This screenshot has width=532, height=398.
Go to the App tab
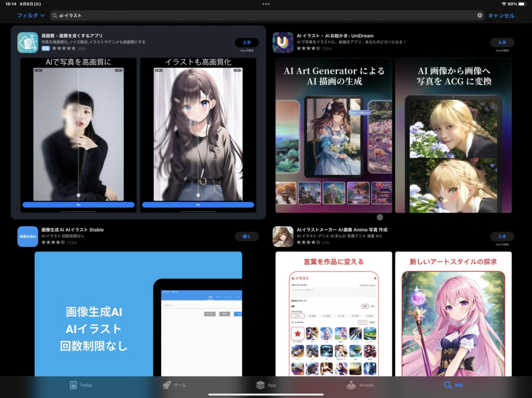pos(266,385)
